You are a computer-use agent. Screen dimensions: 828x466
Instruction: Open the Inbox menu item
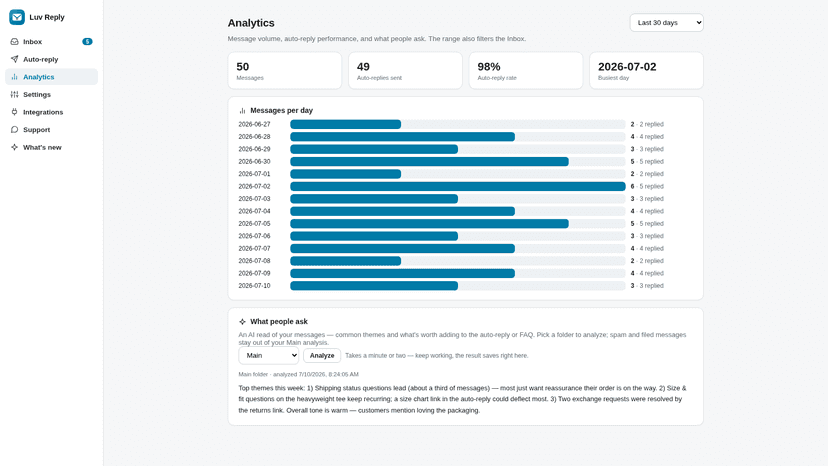coord(51,42)
